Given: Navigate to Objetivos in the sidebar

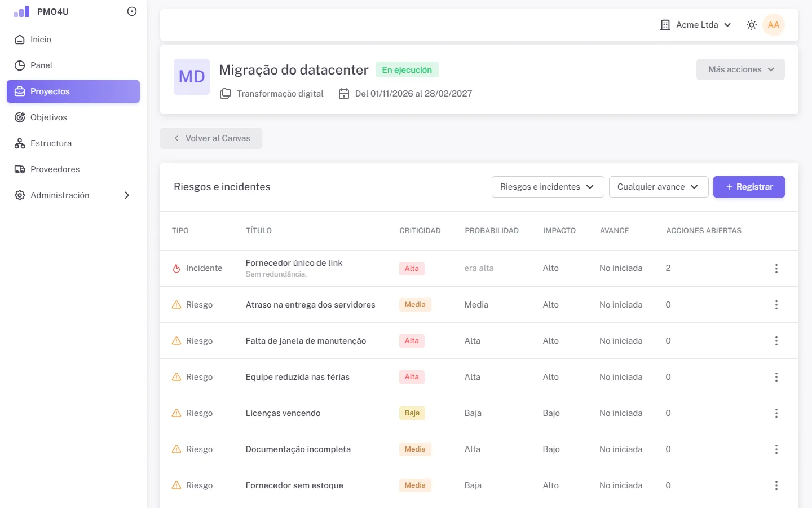Looking at the screenshot, I should [73, 117].
